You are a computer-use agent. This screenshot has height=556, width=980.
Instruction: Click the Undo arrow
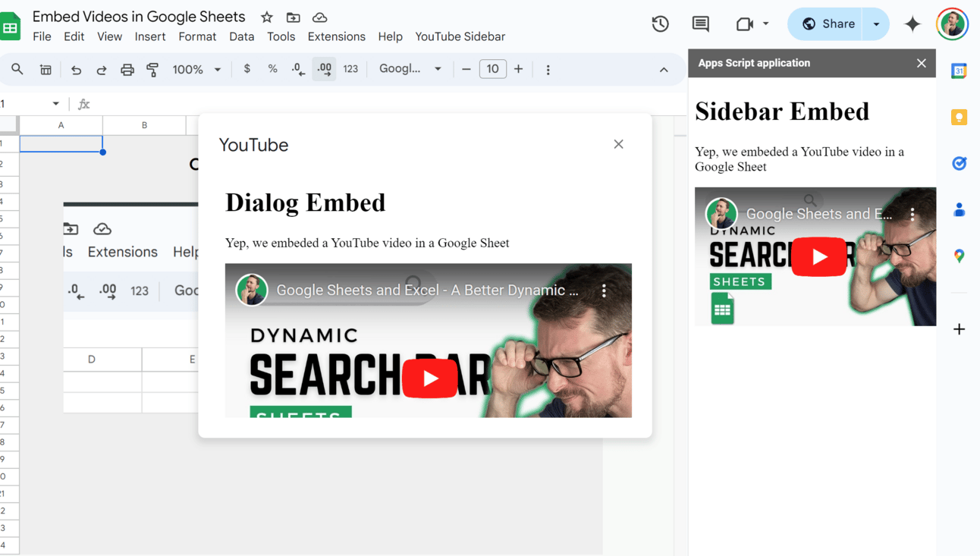point(76,69)
